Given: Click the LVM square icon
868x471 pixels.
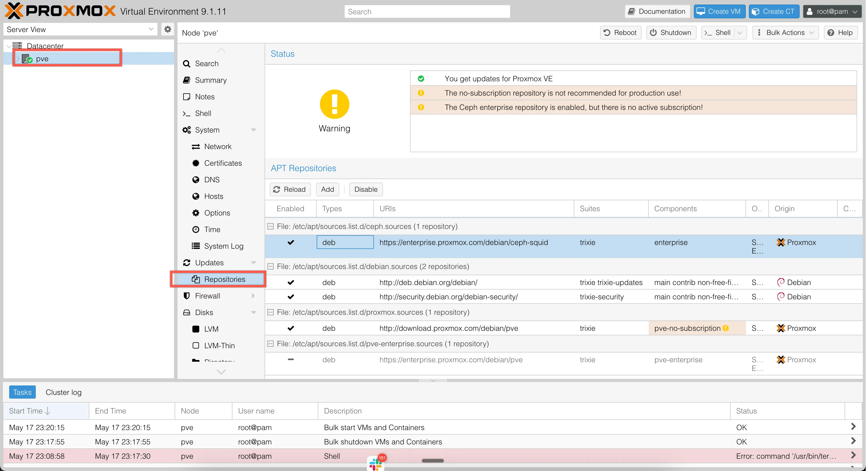Looking at the screenshot, I should tap(196, 329).
